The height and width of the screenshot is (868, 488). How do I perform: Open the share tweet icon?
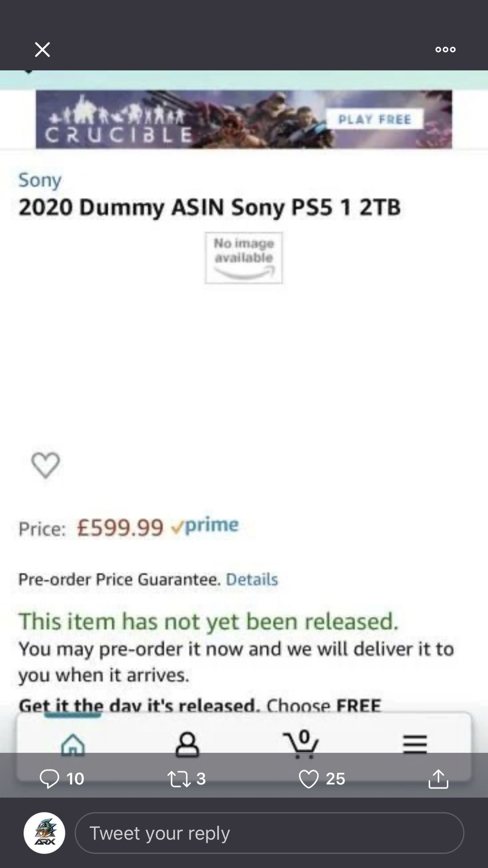(438, 779)
